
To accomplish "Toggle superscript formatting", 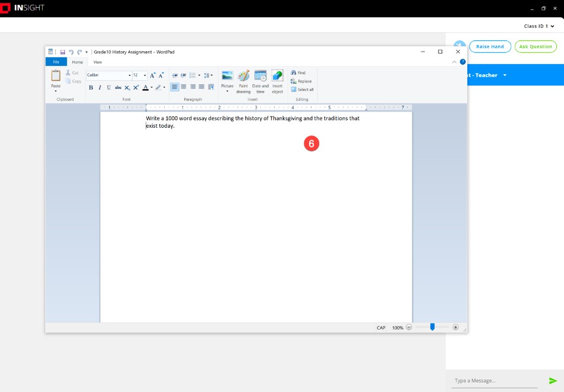I will click(x=136, y=87).
